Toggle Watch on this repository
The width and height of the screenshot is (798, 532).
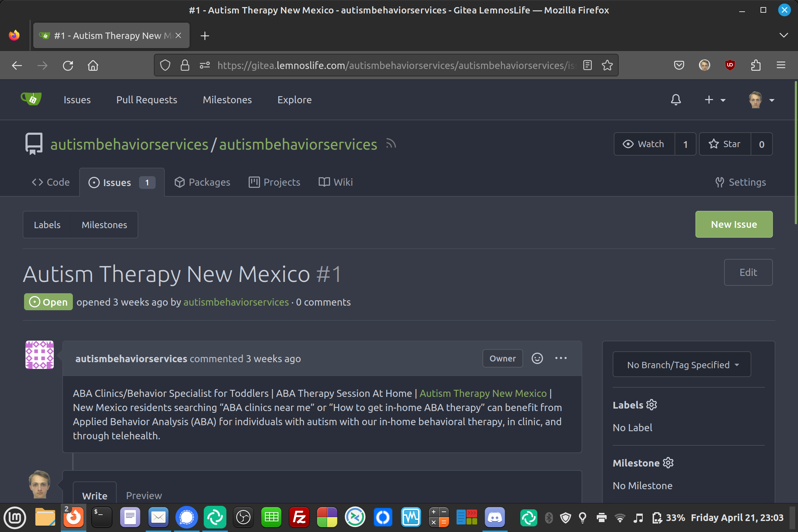(644, 144)
